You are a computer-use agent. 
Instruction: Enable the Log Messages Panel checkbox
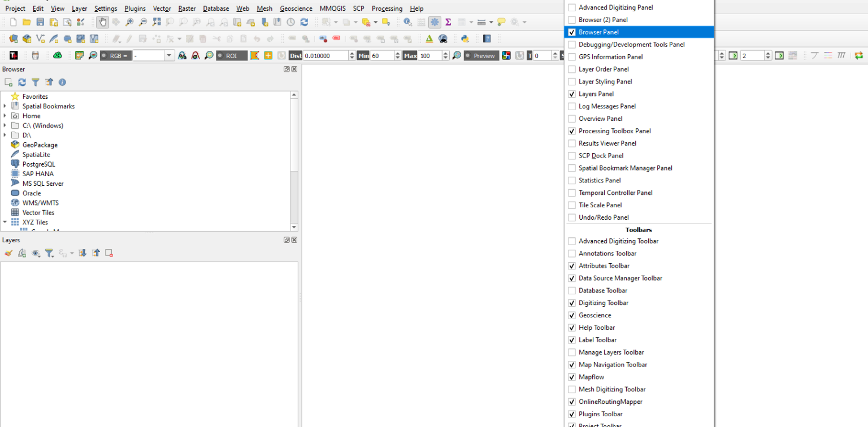tap(572, 107)
